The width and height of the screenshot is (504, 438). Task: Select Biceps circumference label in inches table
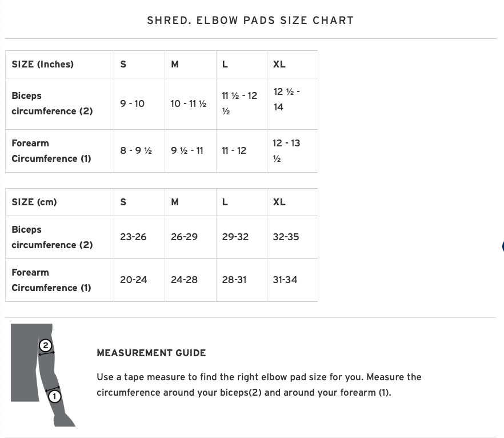52,103
